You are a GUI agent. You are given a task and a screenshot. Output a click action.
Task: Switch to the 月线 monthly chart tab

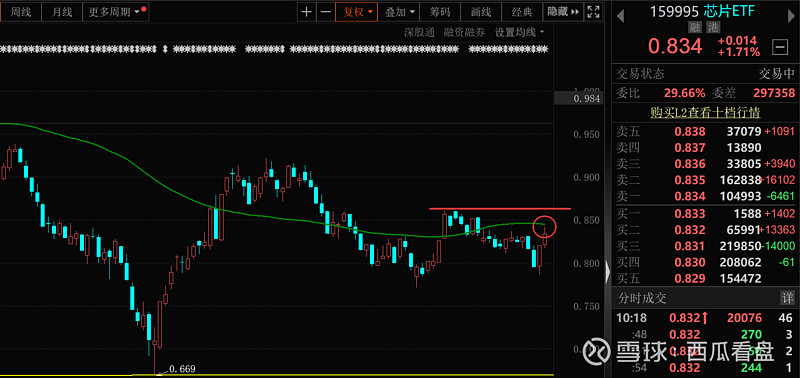pyautogui.click(x=62, y=12)
